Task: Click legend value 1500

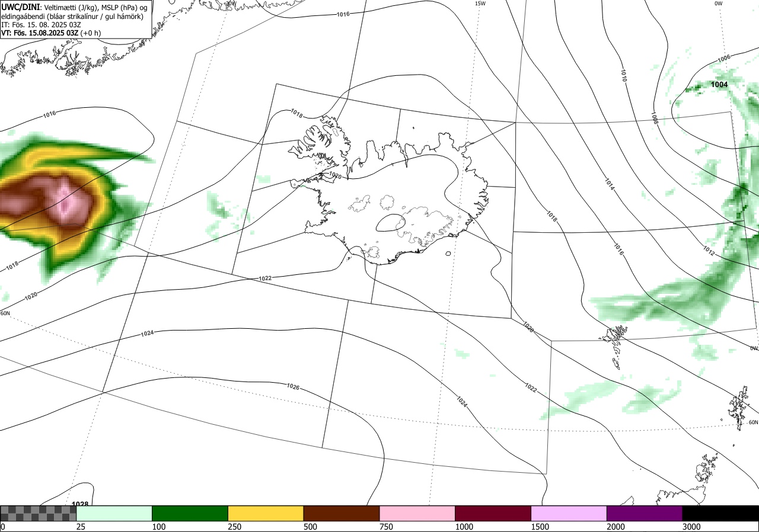Action: click(x=540, y=527)
